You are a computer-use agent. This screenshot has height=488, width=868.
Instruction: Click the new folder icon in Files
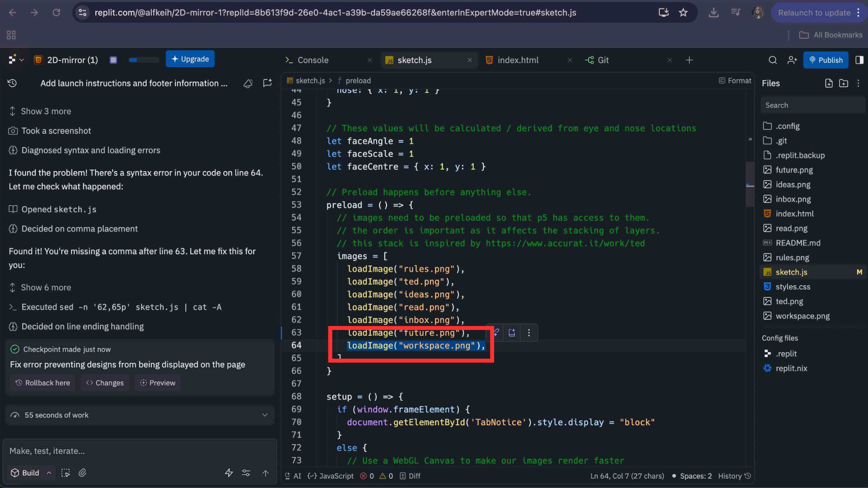click(844, 83)
